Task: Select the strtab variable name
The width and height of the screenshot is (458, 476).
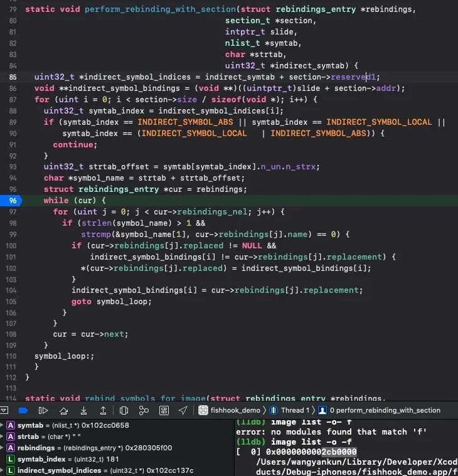Action: click(x=28, y=436)
